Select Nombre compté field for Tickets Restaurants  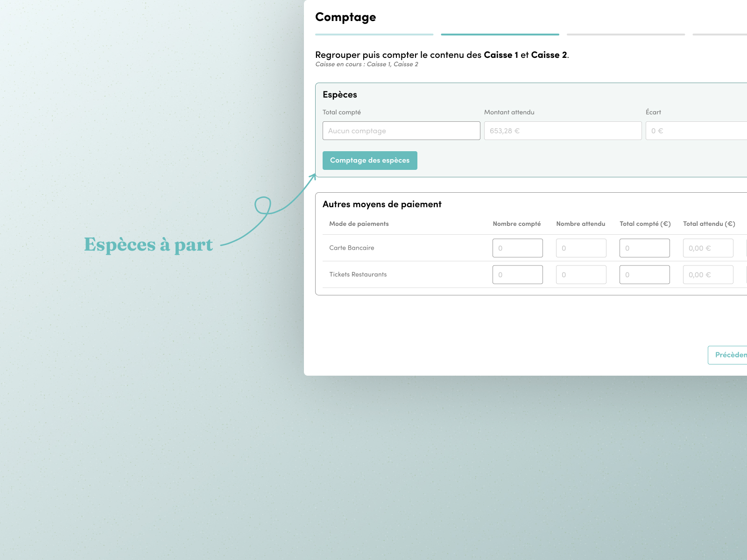tap(518, 274)
